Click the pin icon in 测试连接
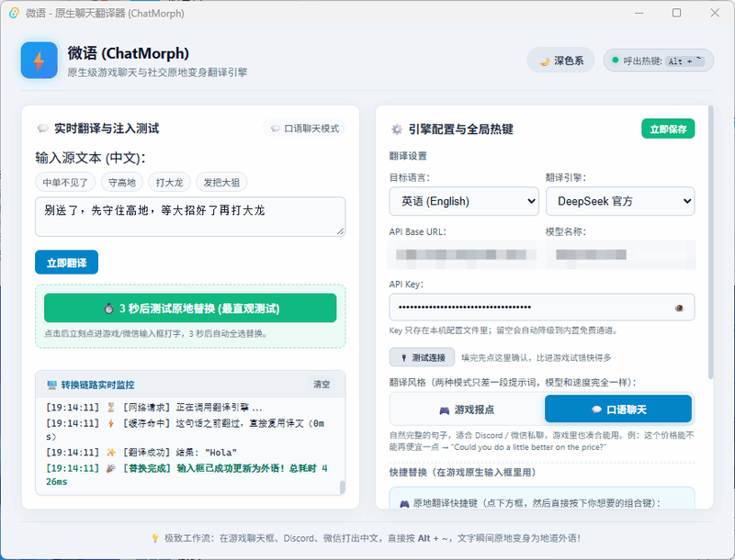This screenshot has height=560, width=735. coord(403,358)
